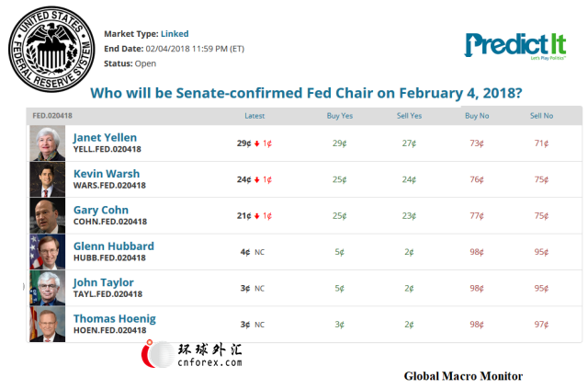Click the Buy No column header
Screen dimensions: 588x389
[x=477, y=116]
